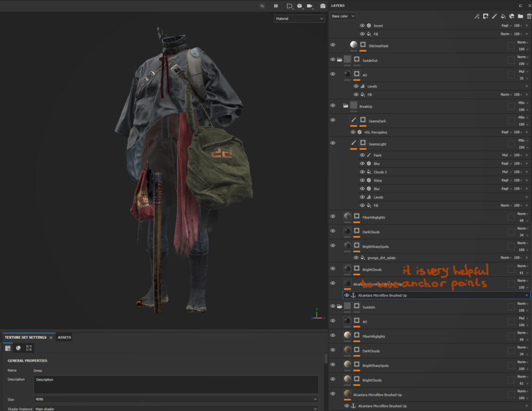Hide the FiberHighlights layer under SeamsLight
The width and height of the screenshot is (532, 411).
point(333,217)
